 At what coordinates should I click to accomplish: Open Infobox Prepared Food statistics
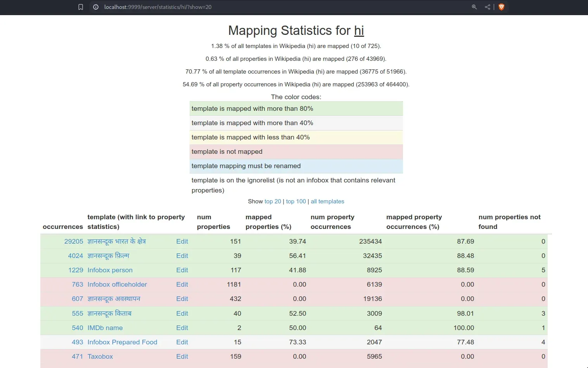point(122,342)
